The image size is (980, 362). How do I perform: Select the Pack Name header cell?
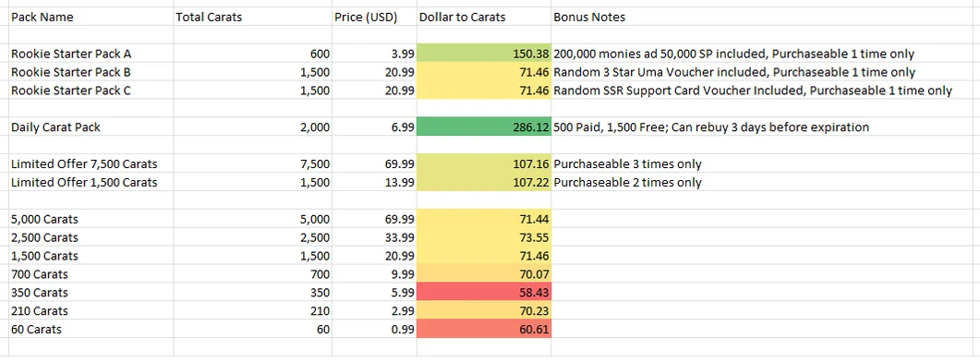[91, 17]
